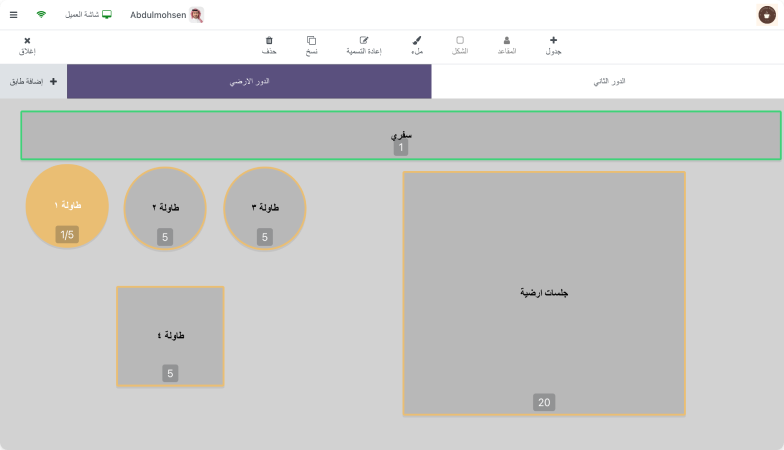Open the hamburger menu
Screen dimensions: 784x450
[x=13, y=15]
